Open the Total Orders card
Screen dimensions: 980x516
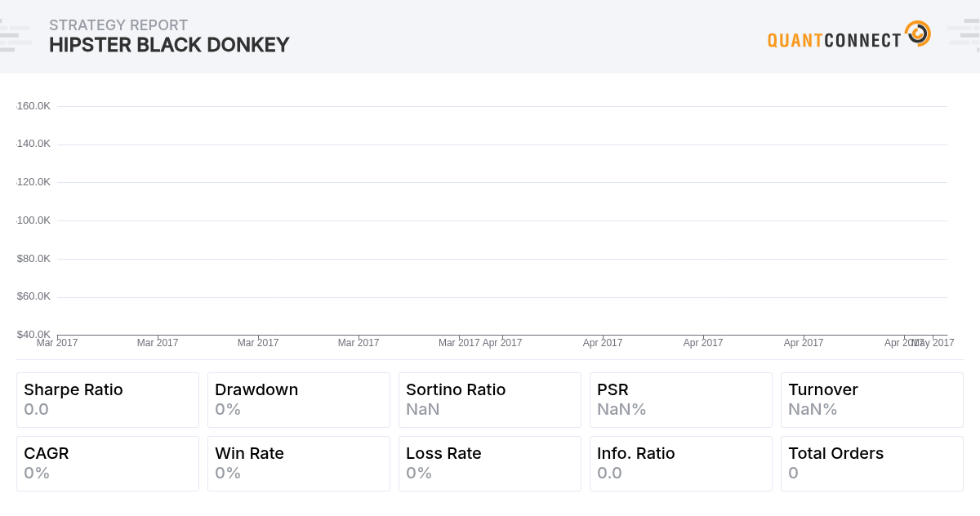pos(872,464)
